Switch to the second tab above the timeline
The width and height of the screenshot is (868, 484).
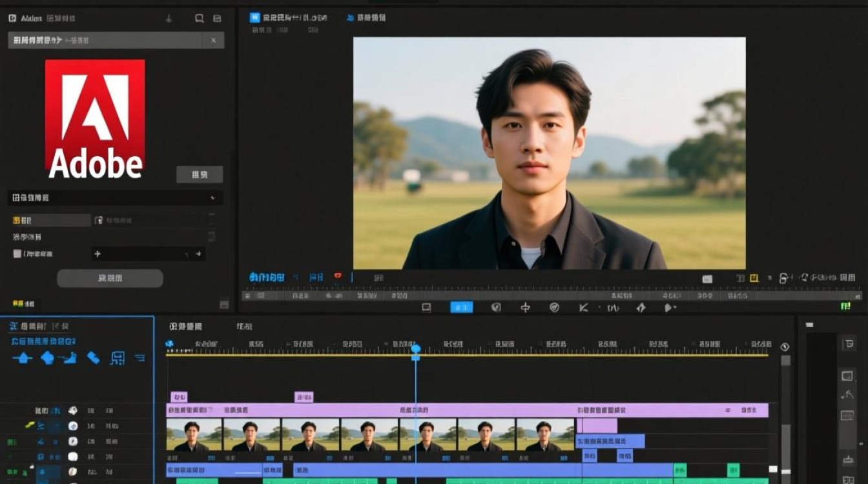click(244, 327)
